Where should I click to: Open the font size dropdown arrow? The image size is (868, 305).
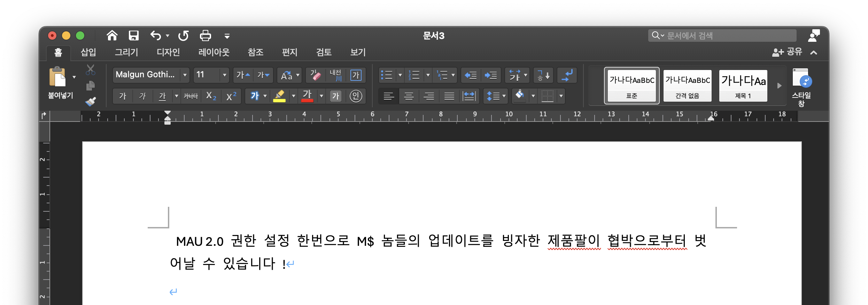click(x=225, y=75)
